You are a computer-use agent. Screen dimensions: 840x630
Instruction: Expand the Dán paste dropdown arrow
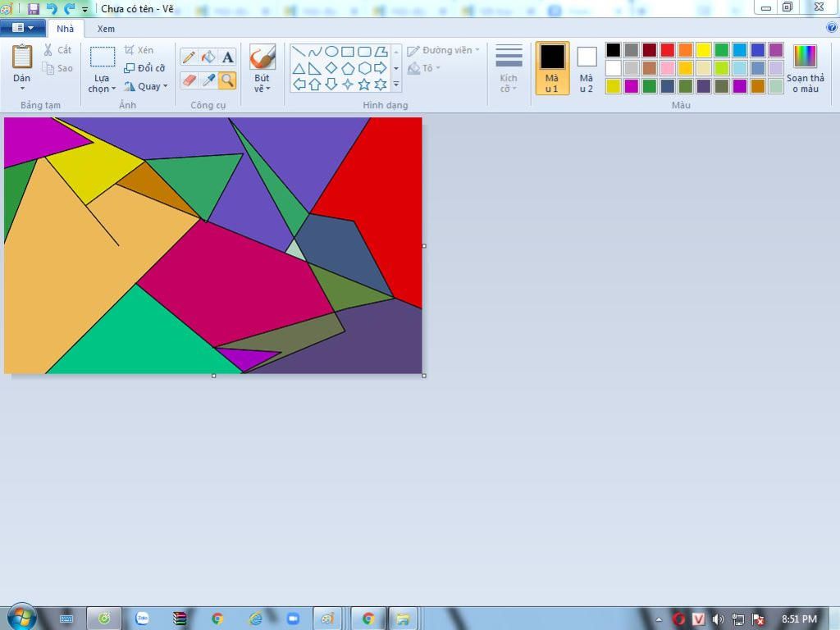[22, 89]
